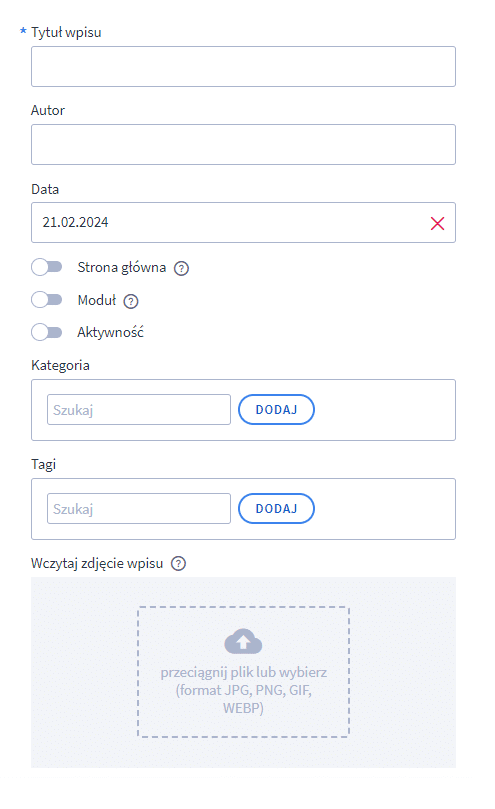Click the 'przeciągnij plik lub wybierz' text
This screenshot has width=495, height=809.
click(x=244, y=672)
